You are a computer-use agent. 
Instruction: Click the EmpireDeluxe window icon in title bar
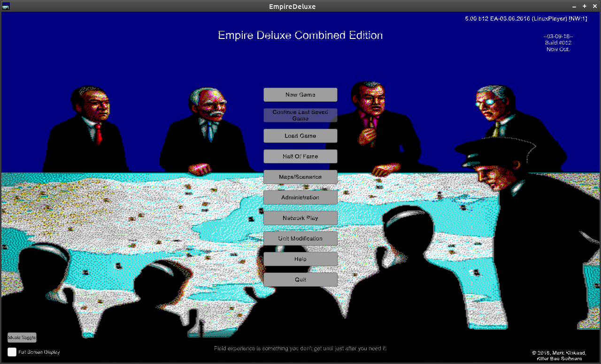click(x=6, y=6)
